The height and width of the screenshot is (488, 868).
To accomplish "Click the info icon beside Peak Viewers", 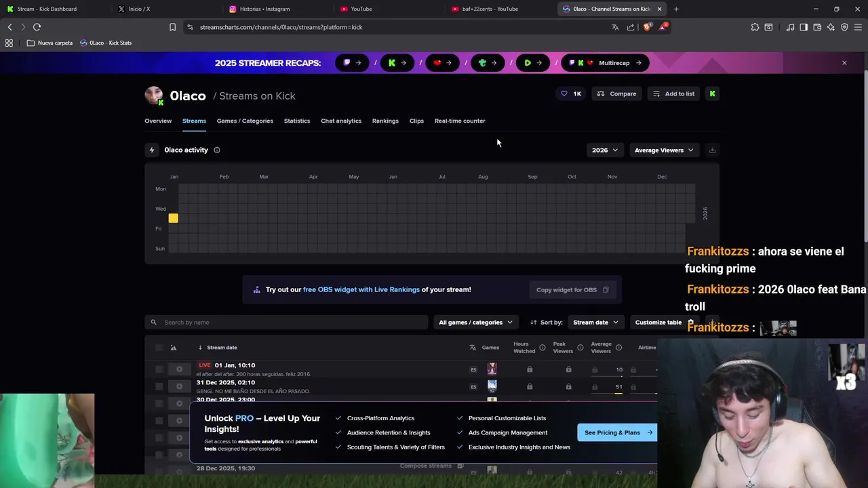I will tap(580, 348).
